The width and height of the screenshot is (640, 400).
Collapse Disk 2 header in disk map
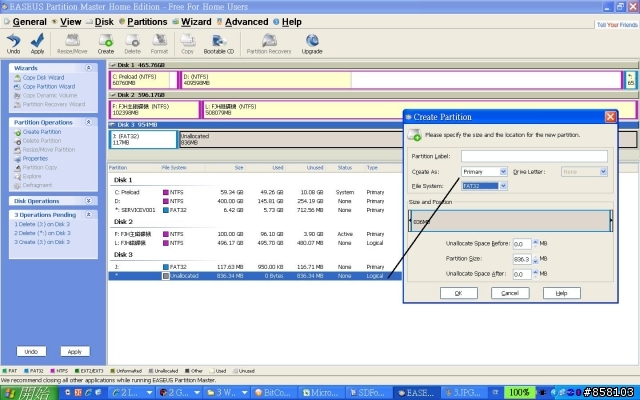point(113,95)
